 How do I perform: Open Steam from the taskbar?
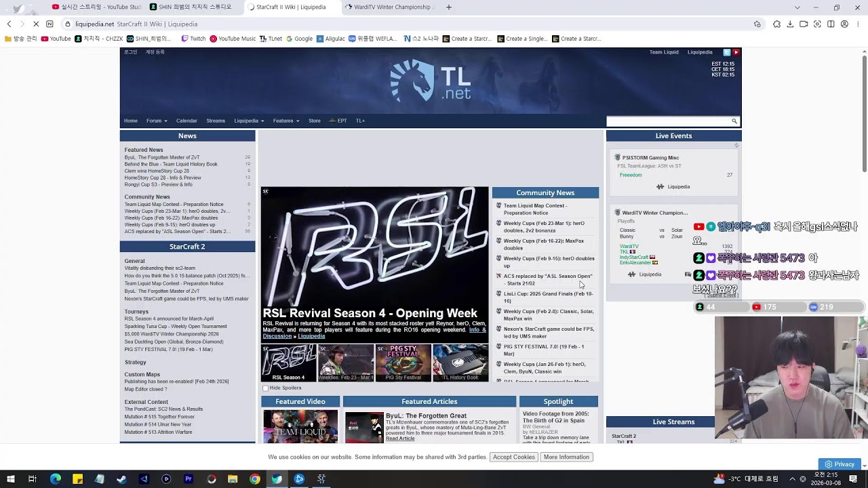click(121, 479)
